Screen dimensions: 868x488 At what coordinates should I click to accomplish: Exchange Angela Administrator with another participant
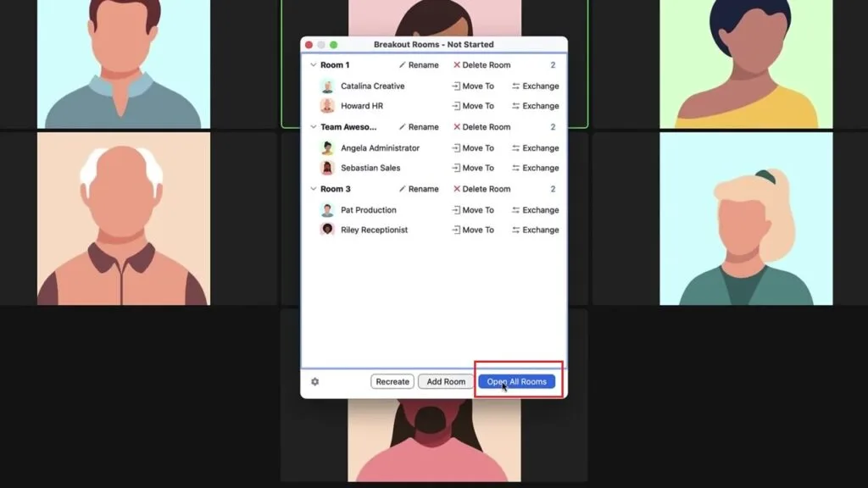[535, 148]
